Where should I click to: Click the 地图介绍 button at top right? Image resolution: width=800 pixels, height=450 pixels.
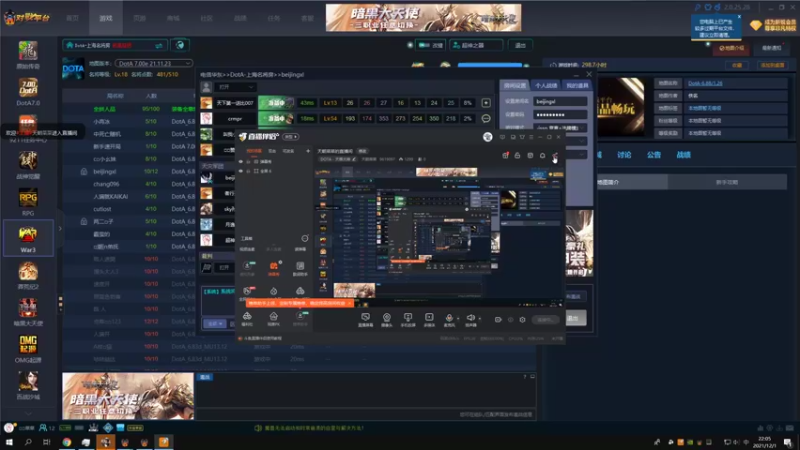(x=732, y=48)
